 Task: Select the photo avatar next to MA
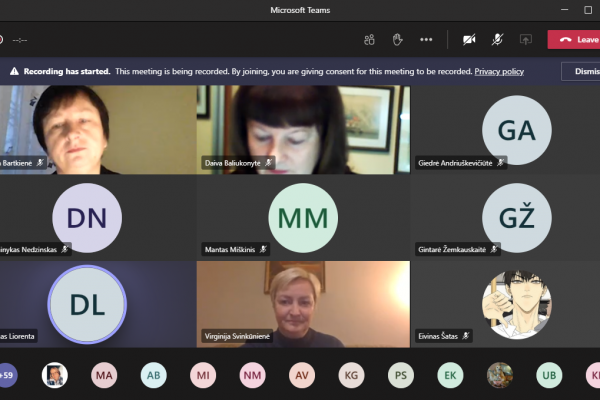55,375
